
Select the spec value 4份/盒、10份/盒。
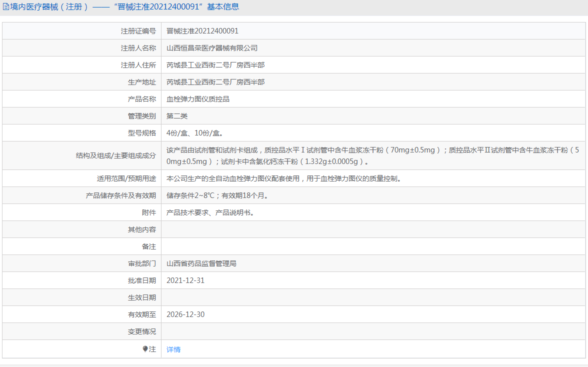click(x=195, y=133)
